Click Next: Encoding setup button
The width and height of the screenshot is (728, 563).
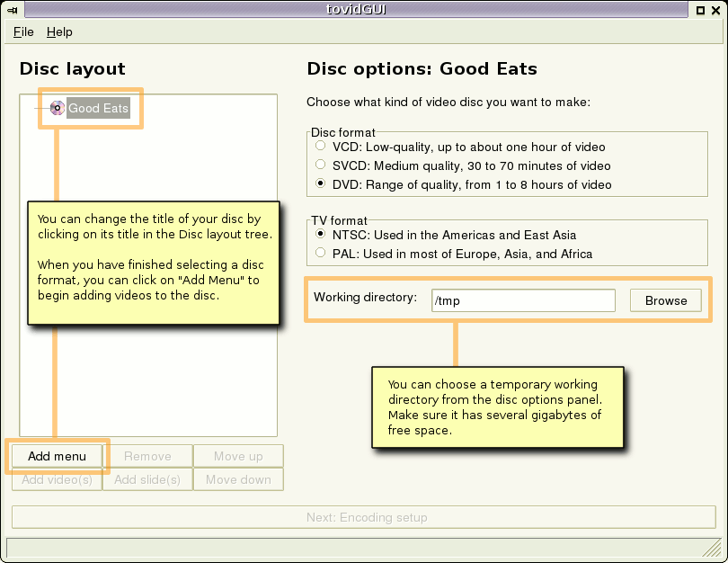point(364,517)
